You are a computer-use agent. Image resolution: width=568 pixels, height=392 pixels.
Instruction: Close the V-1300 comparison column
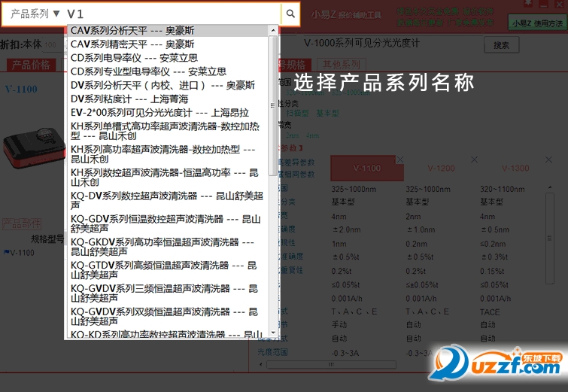[548, 159]
